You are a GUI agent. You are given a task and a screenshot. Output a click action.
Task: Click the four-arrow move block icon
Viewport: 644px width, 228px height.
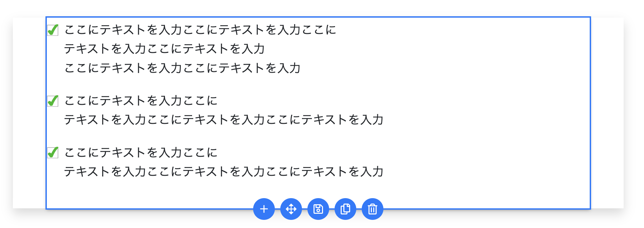click(291, 209)
